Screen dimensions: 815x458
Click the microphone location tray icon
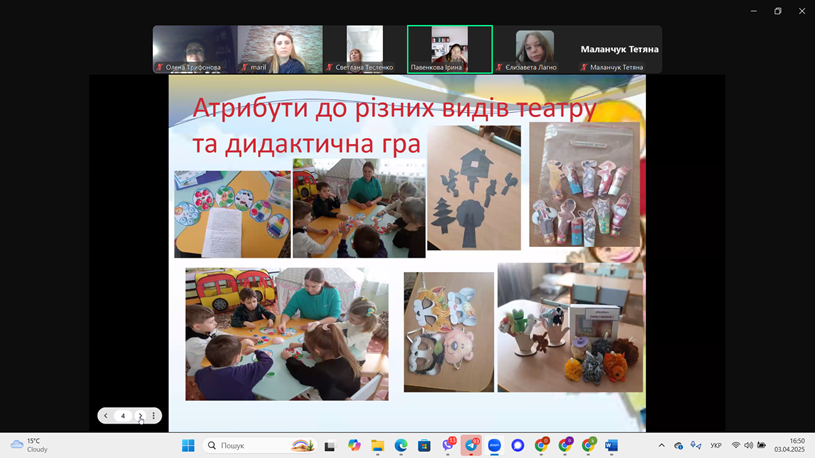pos(696,446)
